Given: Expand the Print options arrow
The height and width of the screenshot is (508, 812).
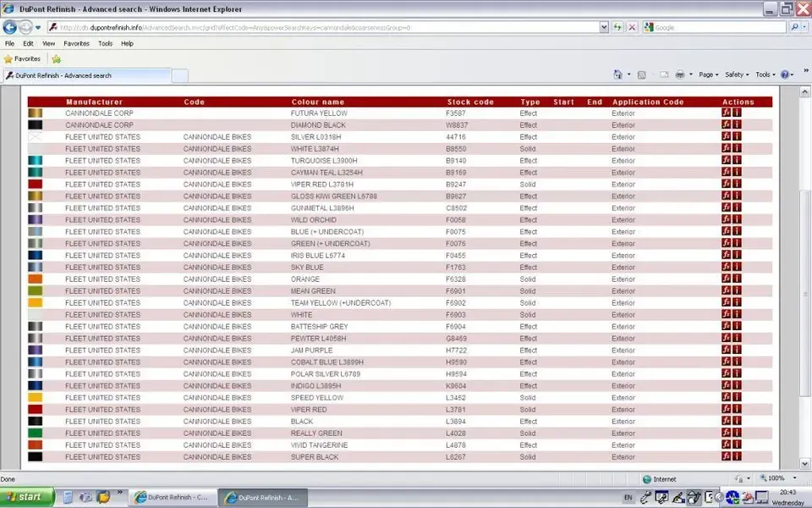Looking at the screenshot, I should (691, 75).
